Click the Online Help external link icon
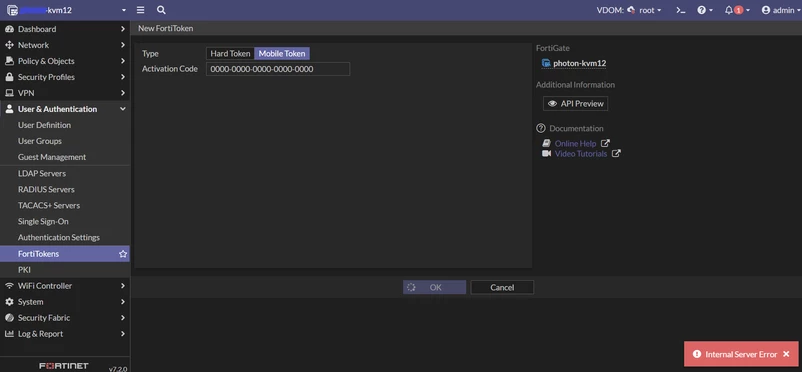 tap(605, 143)
